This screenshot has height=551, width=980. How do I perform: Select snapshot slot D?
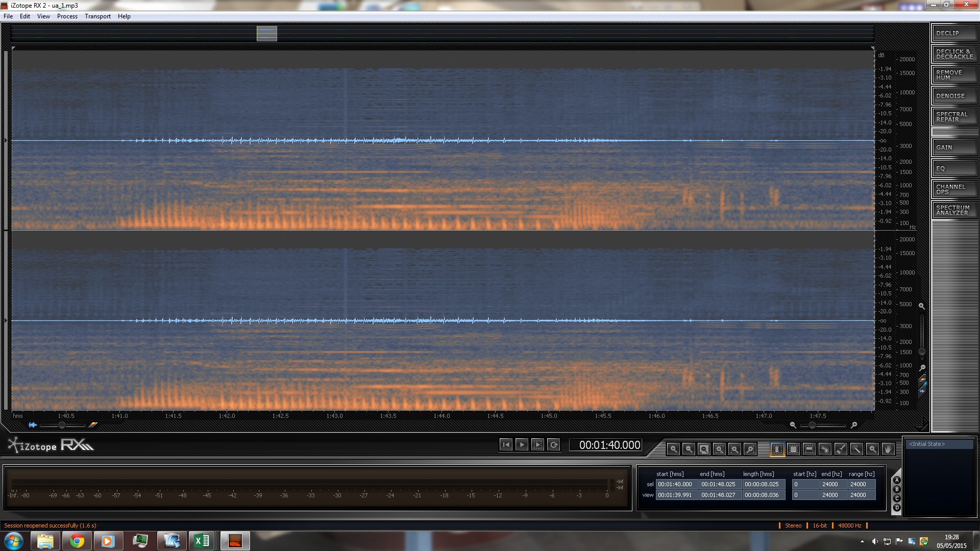[897, 508]
